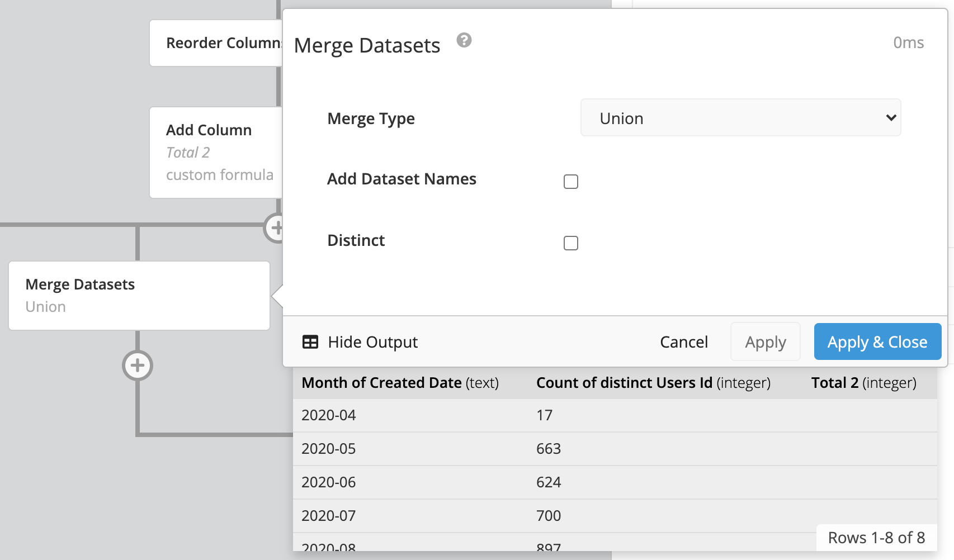The image size is (954, 560).
Task: Click the count value 663
Action: point(549,449)
